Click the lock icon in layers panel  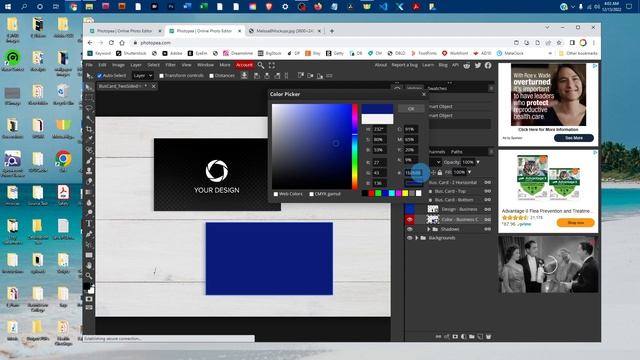point(440,173)
